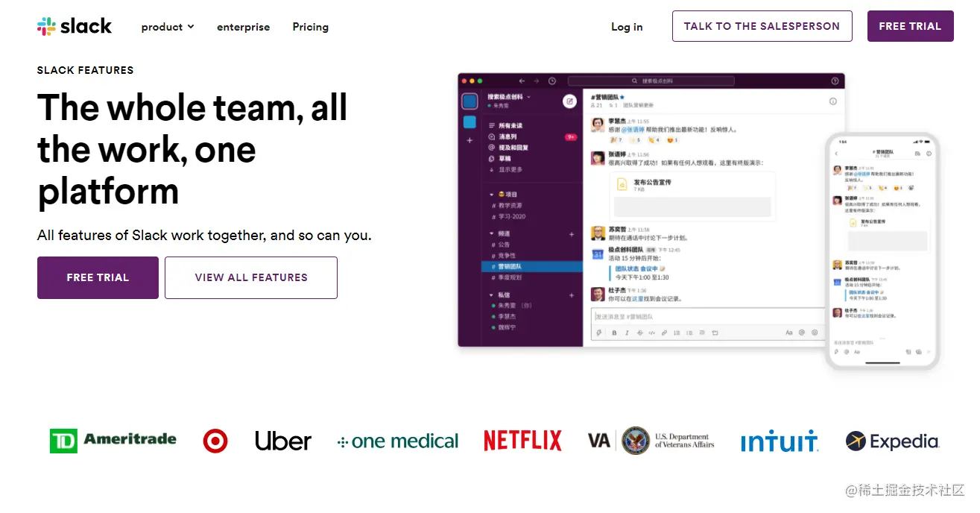
Task: Select the second light-blue workspace icon
Action: coord(470,122)
